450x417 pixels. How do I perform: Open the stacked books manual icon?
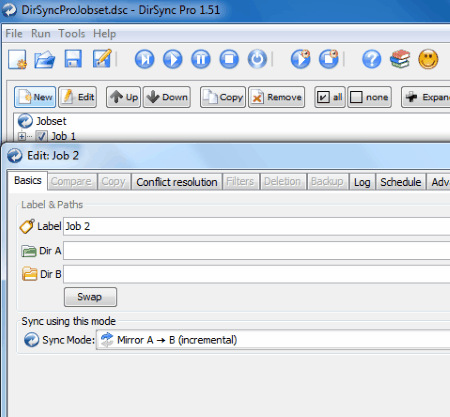pos(400,59)
